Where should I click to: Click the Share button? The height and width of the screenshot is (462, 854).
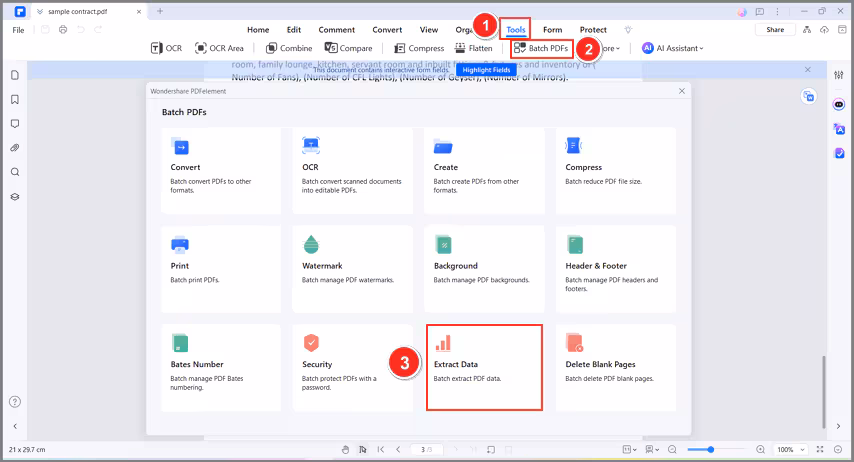tap(775, 29)
